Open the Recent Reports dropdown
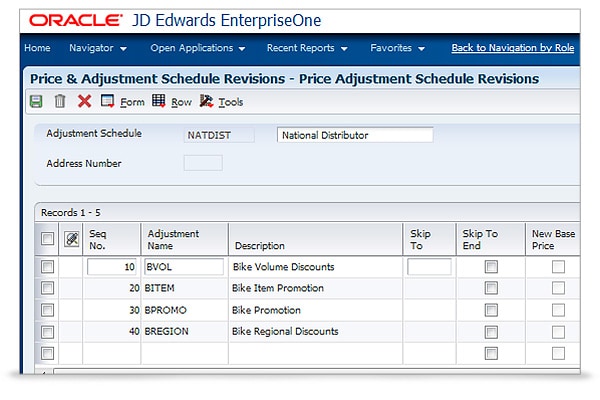Screen dimensions: 600x400 [x=307, y=48]
